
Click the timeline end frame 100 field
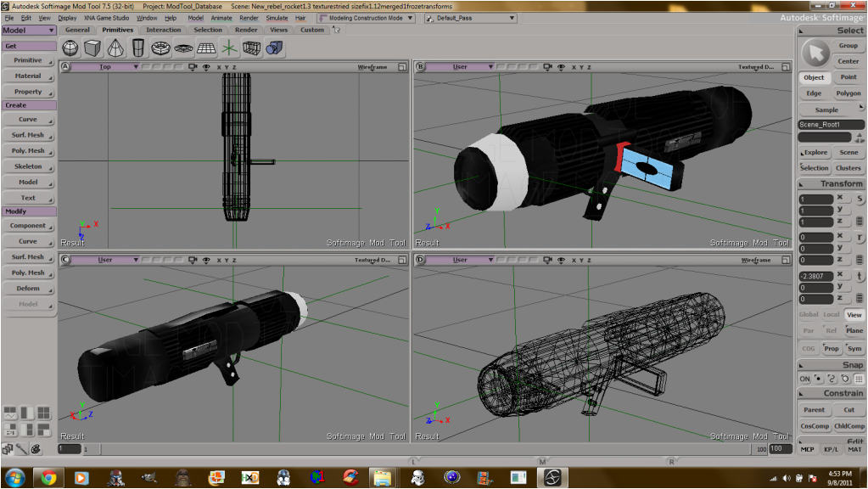click(x=781, y=449)
